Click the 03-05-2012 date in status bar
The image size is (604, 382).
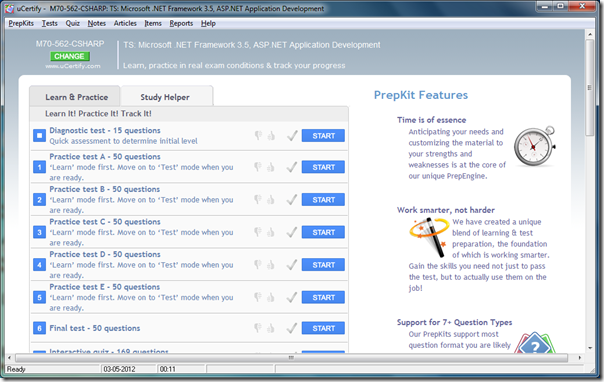tap(119, 369)
